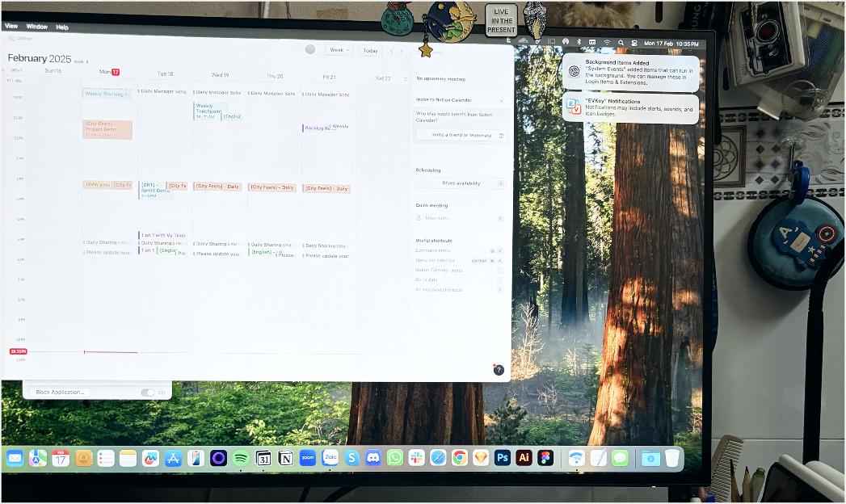Open the Reminders app in the Dock
The width and height of the screenshot is (846, 504).
click(x=107, y=458)
